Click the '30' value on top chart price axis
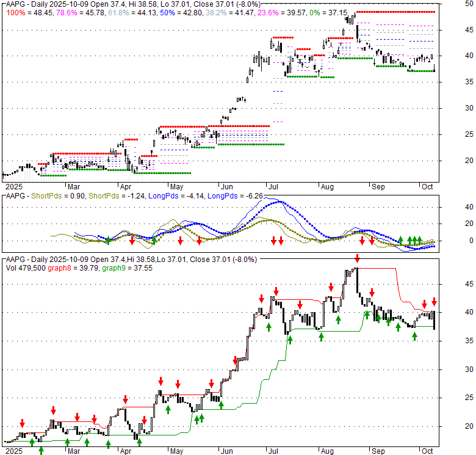476x455 pixels. click(x=469, y=108)
